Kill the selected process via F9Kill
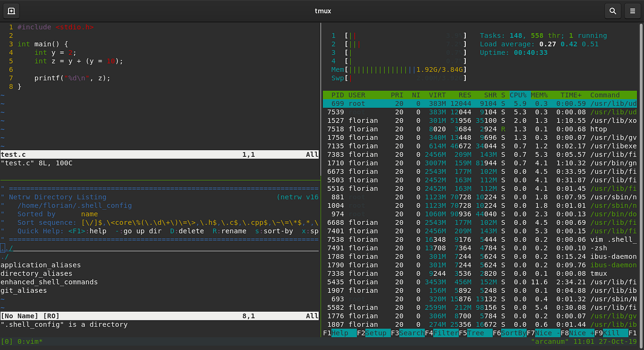Viewport: 644px width, 350px height. (x=612, y=333)
